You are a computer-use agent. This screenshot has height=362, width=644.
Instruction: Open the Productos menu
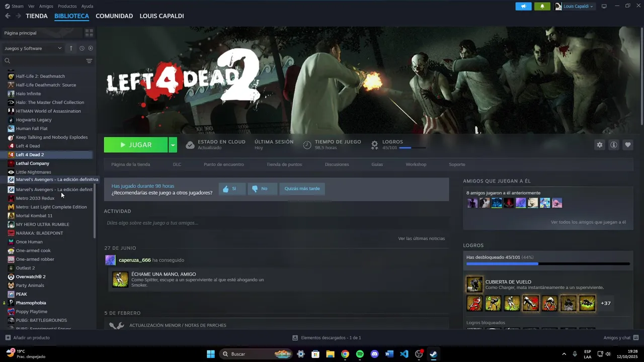[67, 6]
